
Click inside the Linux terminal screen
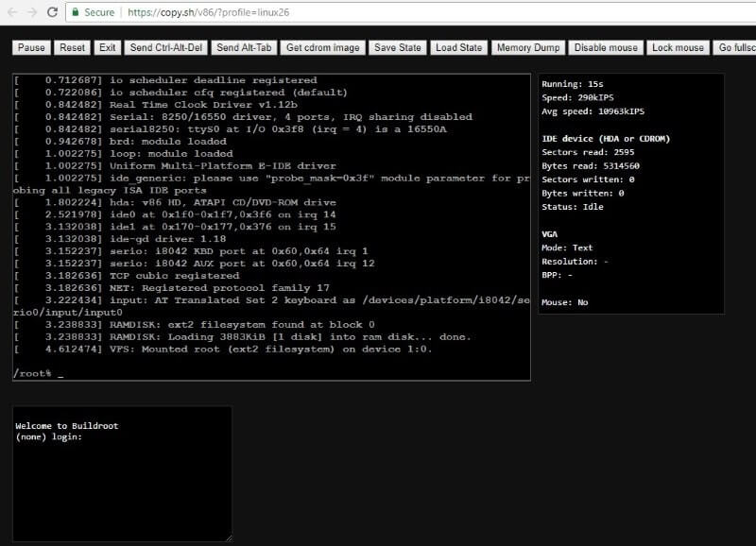(x=271, y=227)
